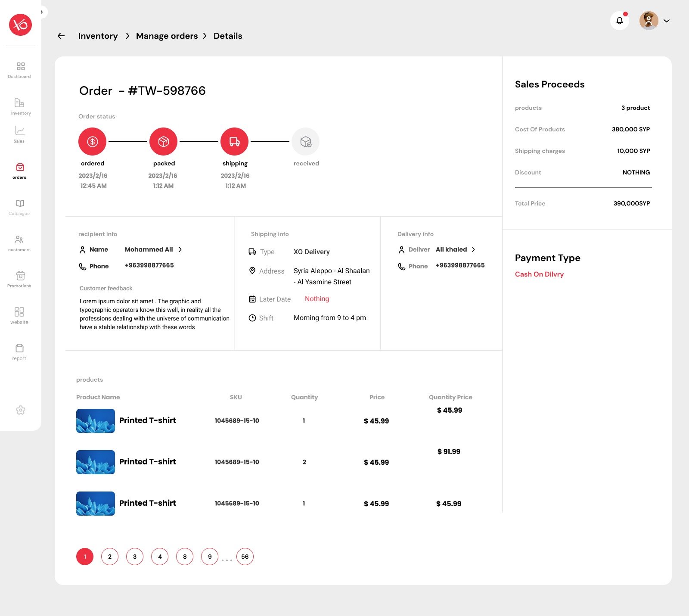Click the notification bell icon
The height and width of the screenshot is (616, 689).
[x=619, y=21]
